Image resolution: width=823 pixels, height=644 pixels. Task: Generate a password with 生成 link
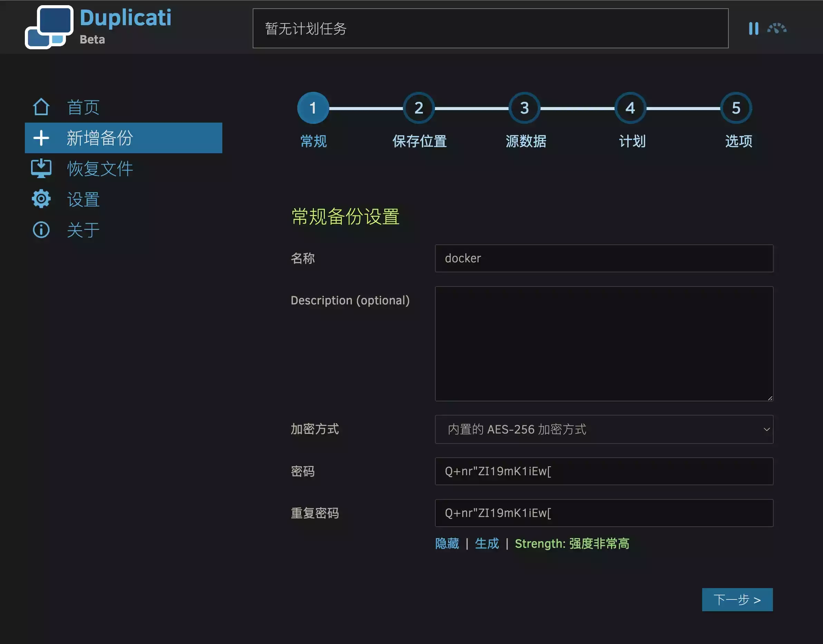click(x=486, y=543)
